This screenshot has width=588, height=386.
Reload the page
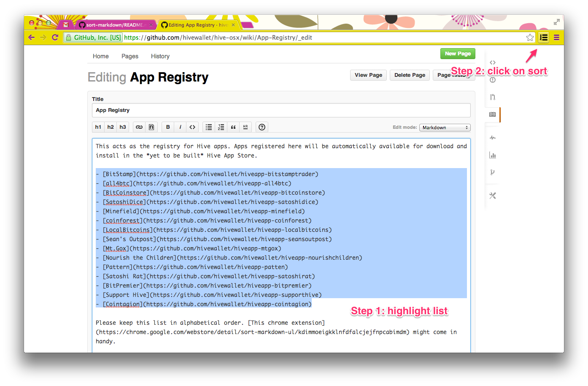[x=55, y=38]
